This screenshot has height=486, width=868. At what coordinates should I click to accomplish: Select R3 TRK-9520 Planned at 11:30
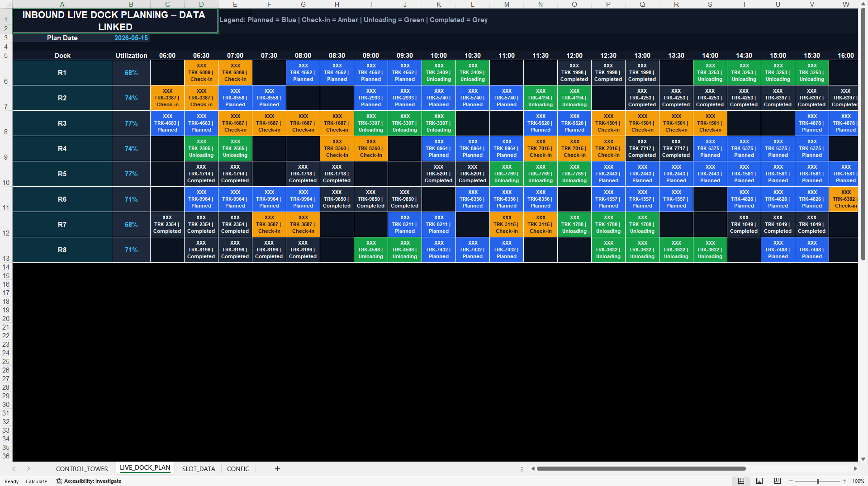pos(541,123)
